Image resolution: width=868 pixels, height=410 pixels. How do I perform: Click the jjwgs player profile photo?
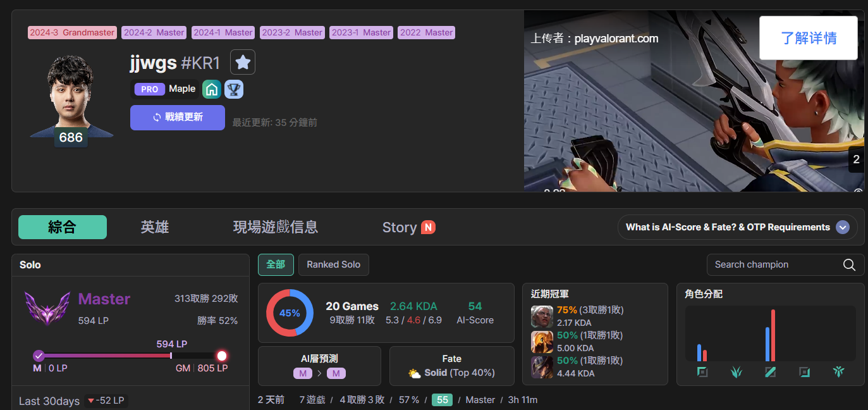pyautogui.click(x=71, y=95)
